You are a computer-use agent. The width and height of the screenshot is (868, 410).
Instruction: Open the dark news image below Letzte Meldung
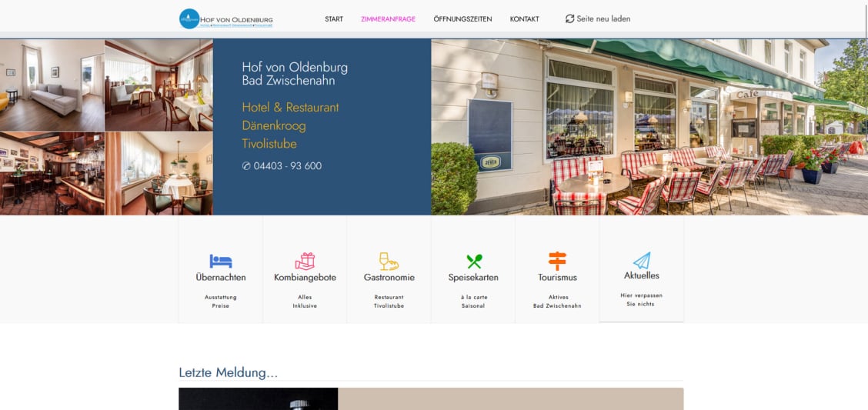(258, 399)
